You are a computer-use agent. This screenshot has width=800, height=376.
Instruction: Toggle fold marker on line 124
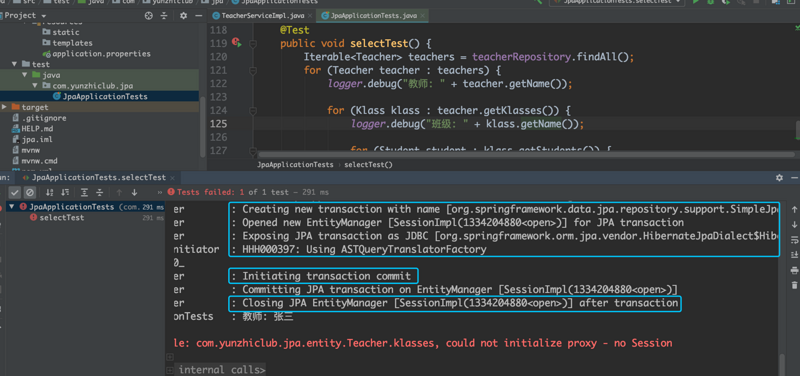point(253,110)
